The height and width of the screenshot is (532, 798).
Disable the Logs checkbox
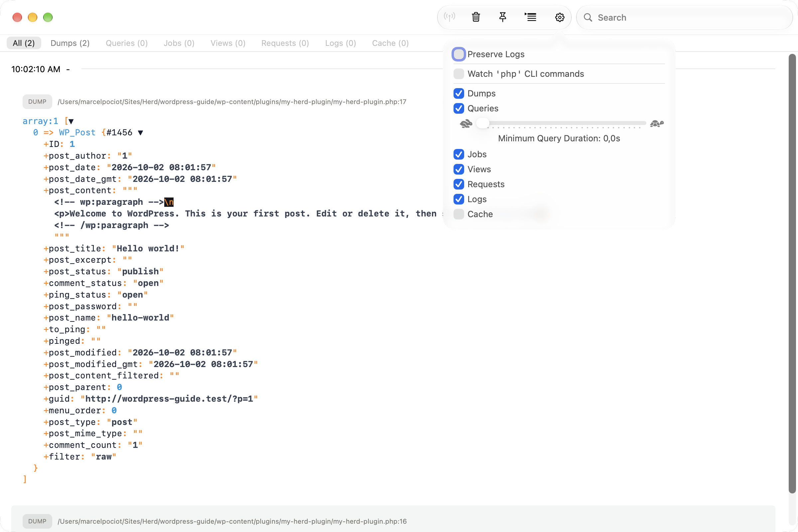459,199
